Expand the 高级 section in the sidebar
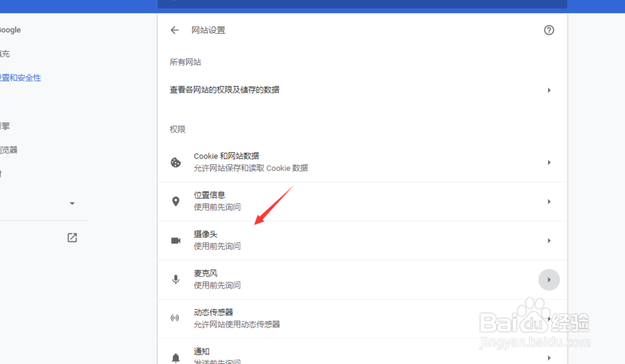The width and height of the screenshot is (625, 364). (x=72, y=204)
